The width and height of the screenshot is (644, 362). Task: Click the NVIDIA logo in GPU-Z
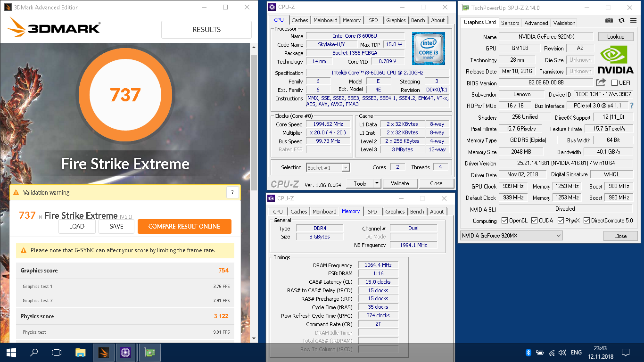615,60
